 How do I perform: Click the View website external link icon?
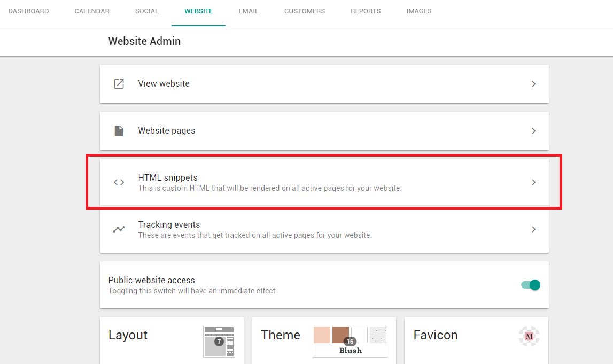[x=119, y=83]
